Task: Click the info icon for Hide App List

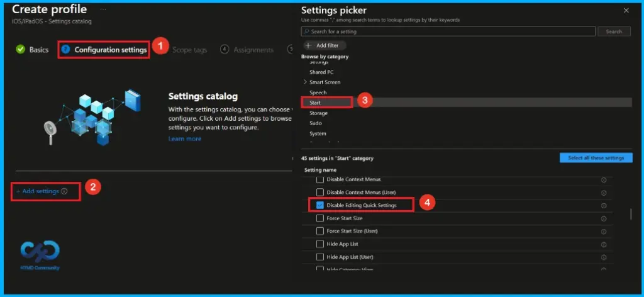Action: coord(603,244)
